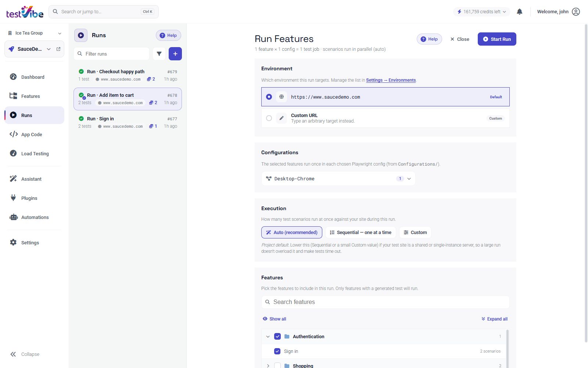The height and width of the screenshot is (368, 588).
Task: Click the Runs panel play header icon
Action: point(81,35)
